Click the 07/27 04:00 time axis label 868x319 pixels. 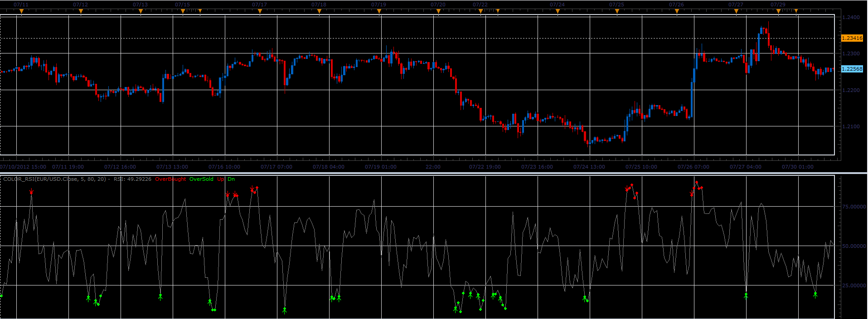point(746,167)
